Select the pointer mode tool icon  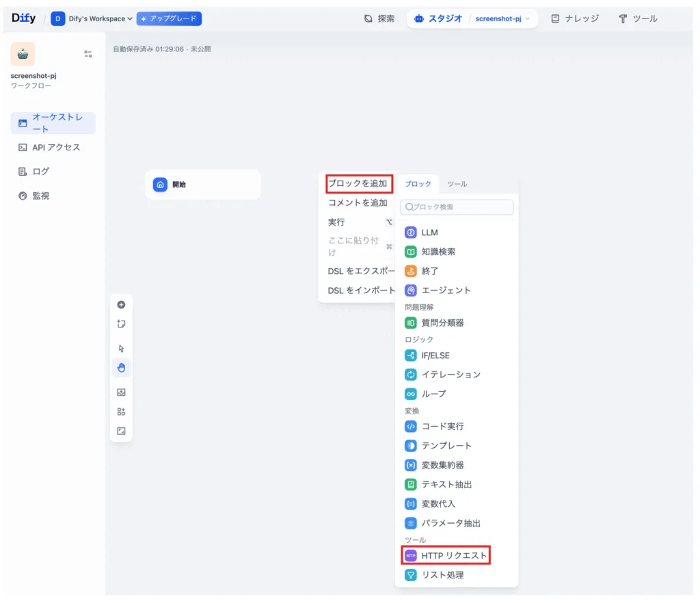(x=121, y=349)
